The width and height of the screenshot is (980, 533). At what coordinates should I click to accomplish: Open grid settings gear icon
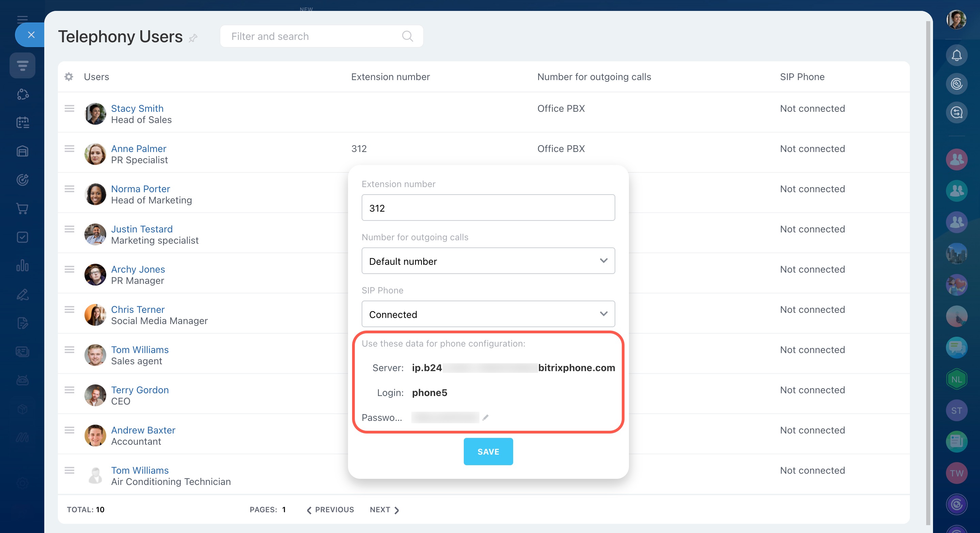pyautogui.click(x=69, y=77)
